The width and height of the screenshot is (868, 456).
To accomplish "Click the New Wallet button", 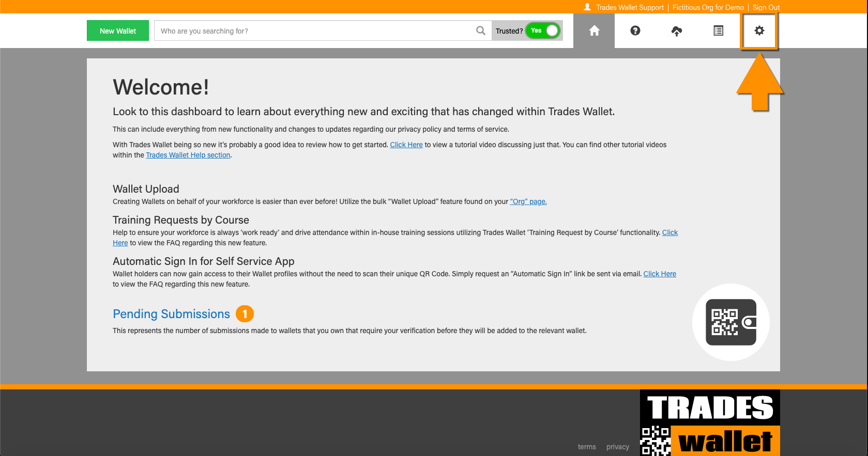I will (x=118, y=31).
